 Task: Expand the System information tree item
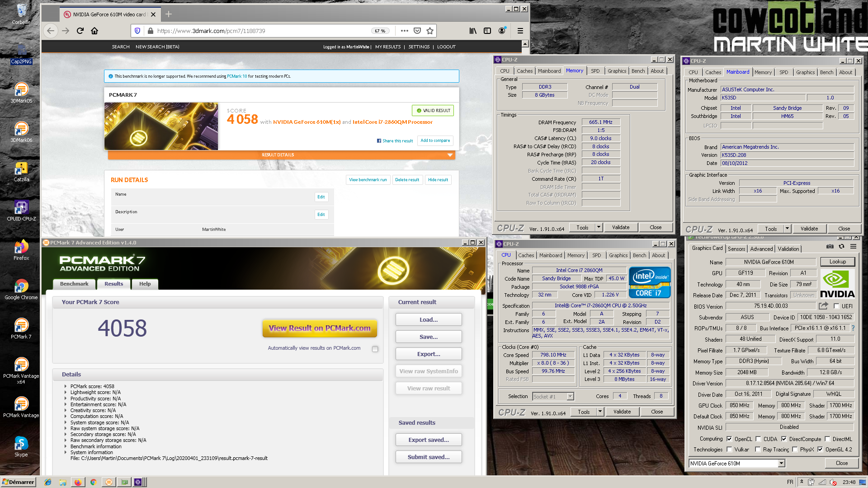66,452
